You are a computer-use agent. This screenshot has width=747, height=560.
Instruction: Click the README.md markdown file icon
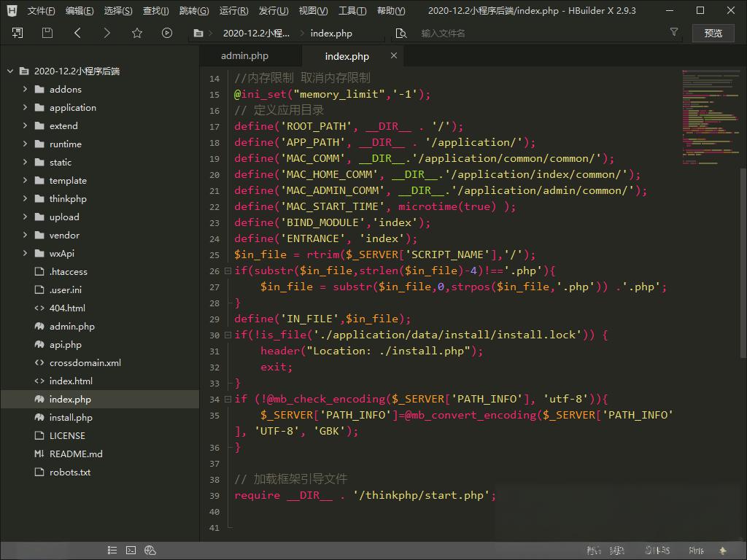[x=39, y=454]
